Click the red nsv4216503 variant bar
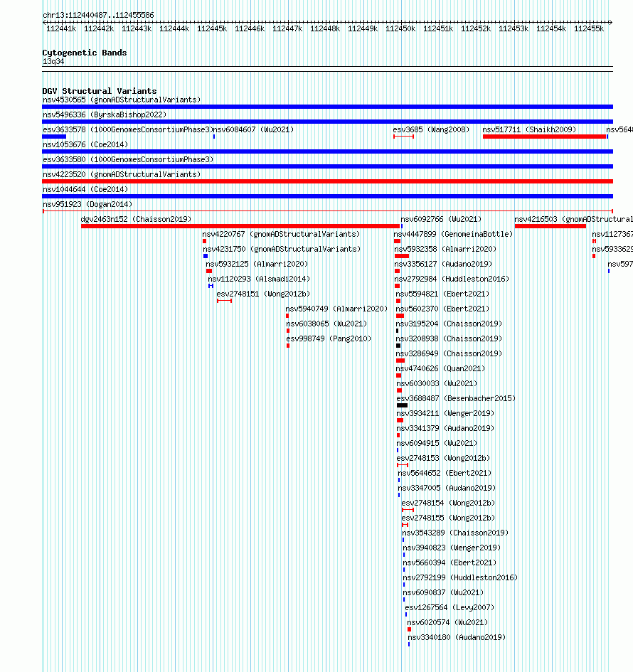This screenshot has width=633, height=672. 550,226
